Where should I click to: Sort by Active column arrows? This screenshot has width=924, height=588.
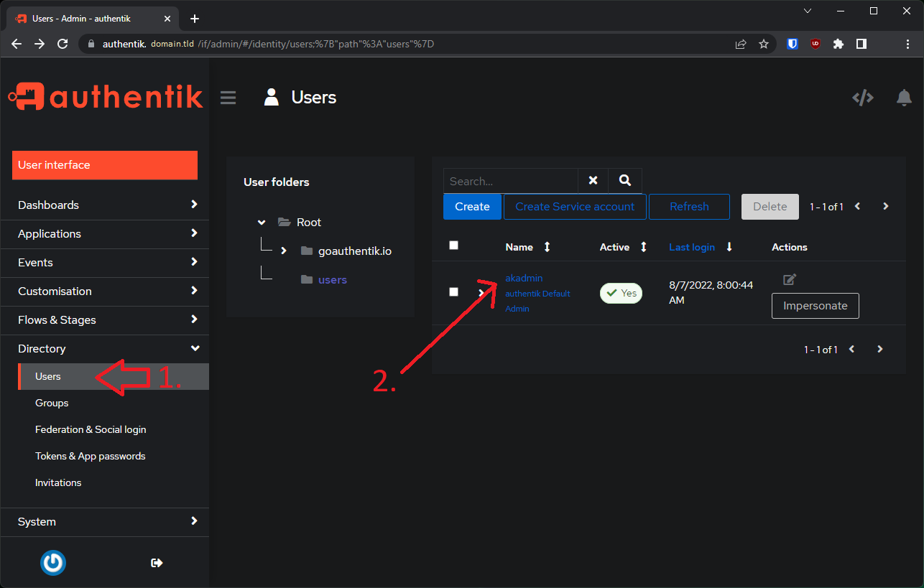643,247
